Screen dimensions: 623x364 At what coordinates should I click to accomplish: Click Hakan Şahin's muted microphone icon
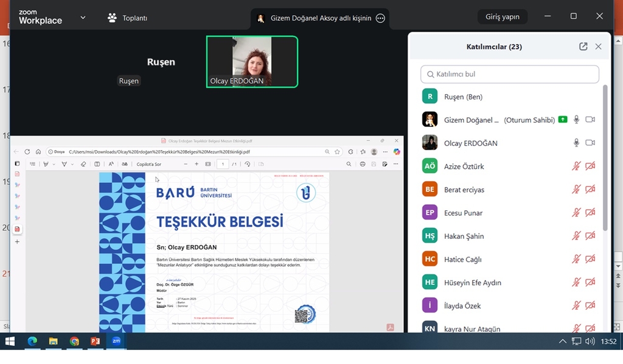pos(576,236)
